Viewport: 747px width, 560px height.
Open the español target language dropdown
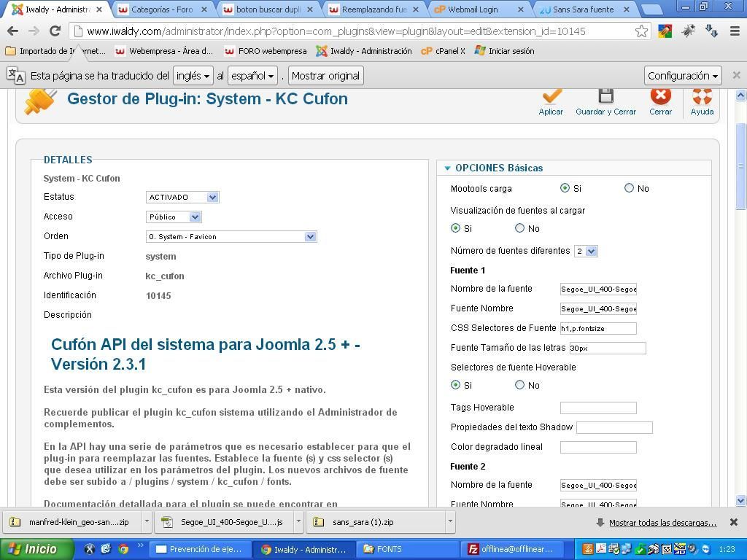(252, 76)
